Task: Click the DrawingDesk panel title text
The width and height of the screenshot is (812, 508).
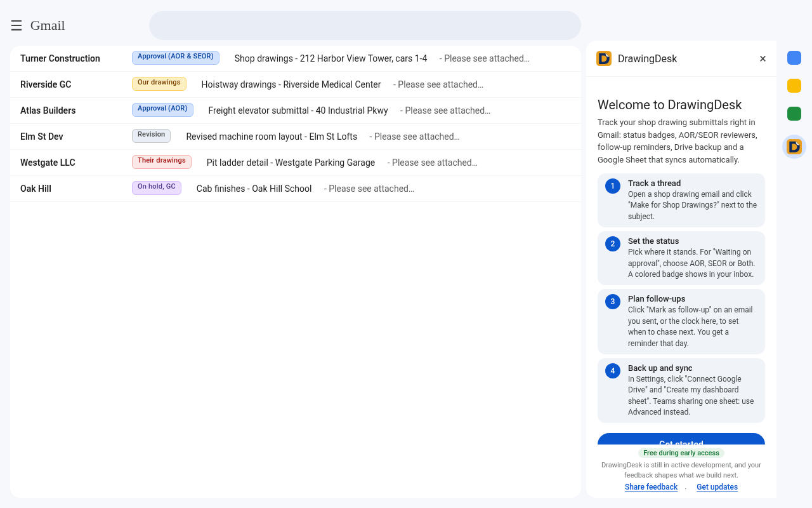Action: (x=647, y=58)
